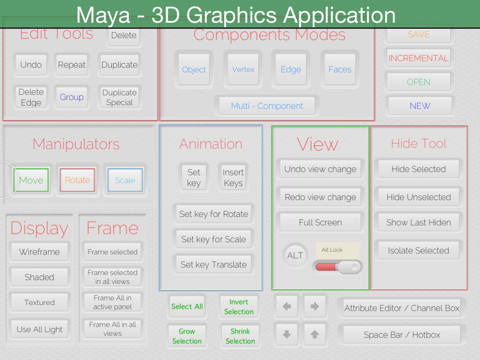The height and width of the screenshot is (360, 480).
Task: Click Set key Translate
Action: (x=214, y=264)
